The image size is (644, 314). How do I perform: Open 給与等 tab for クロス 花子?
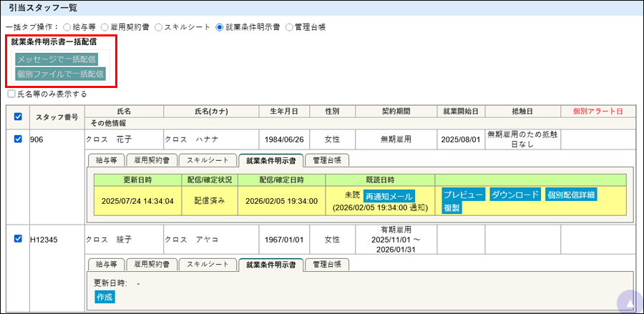click(x=107, y=160)
